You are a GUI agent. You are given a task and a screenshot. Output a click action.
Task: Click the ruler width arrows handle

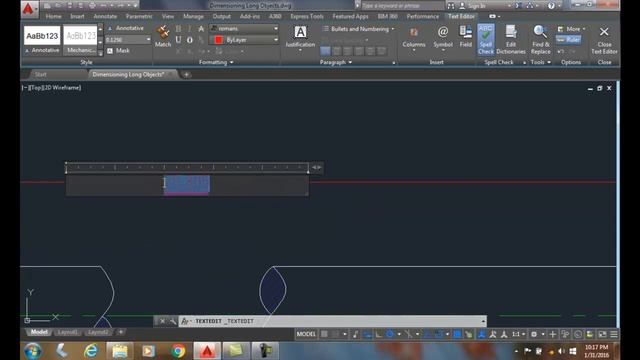[x=316, y=167]
